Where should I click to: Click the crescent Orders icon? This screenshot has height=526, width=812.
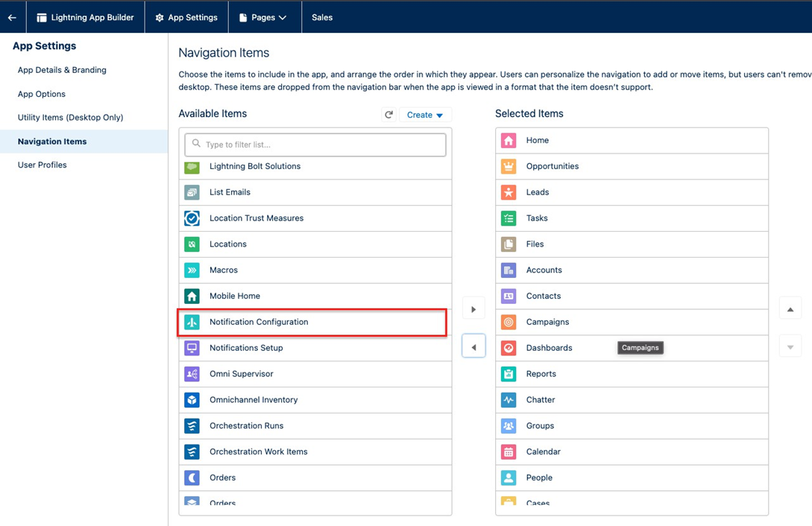(192, 478)
